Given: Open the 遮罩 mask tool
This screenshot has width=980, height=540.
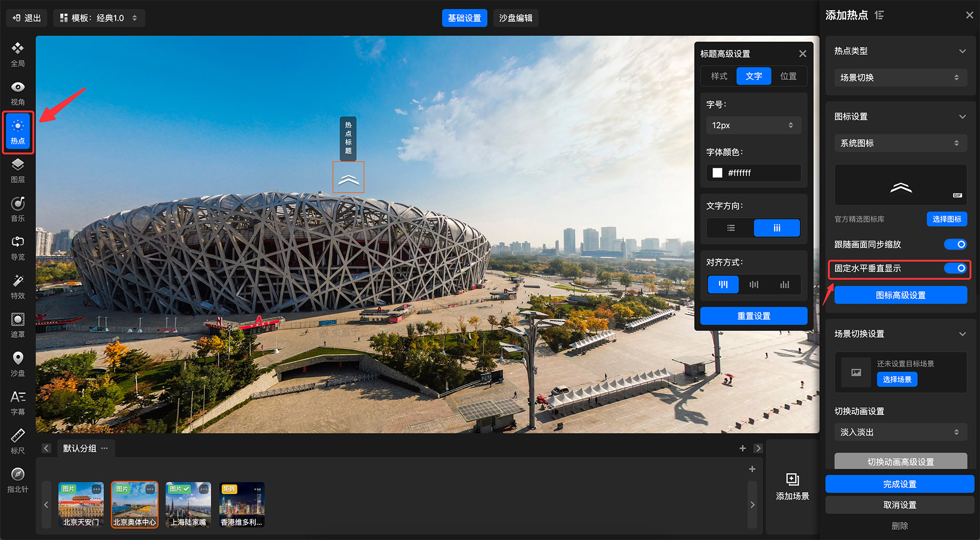Looking at the screenshot, I should pos(18,320).
